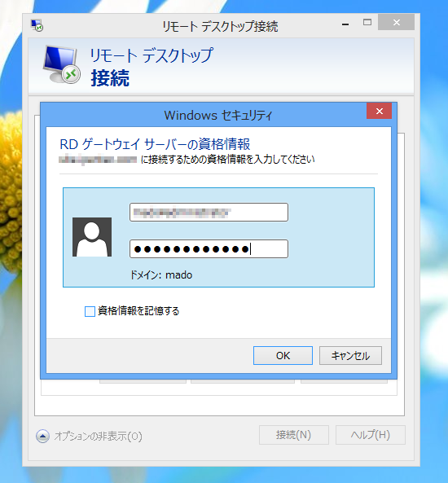Click the Remote Desktop title bar icon
Viewport: 448px width, 483px height.
[37, 25]
